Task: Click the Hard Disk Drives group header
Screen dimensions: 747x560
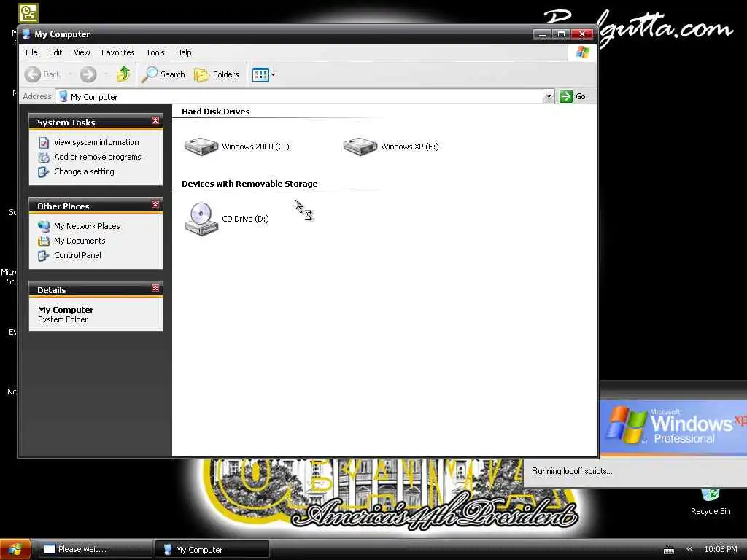Action: [x=215, y=112]
